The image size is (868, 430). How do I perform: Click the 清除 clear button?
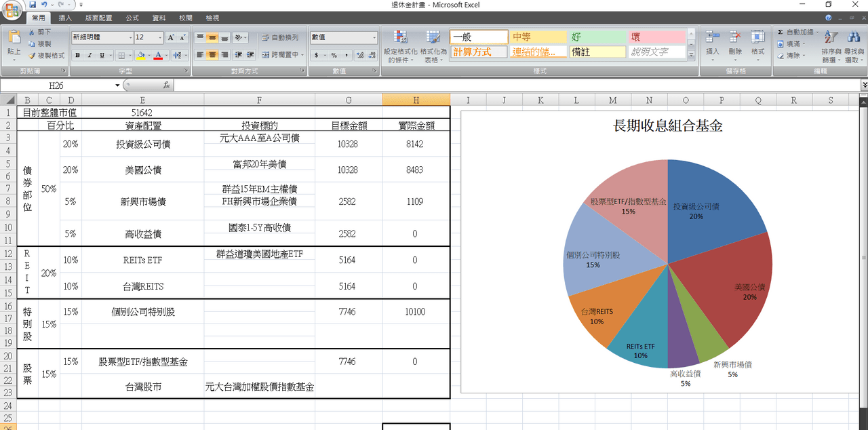790,56
